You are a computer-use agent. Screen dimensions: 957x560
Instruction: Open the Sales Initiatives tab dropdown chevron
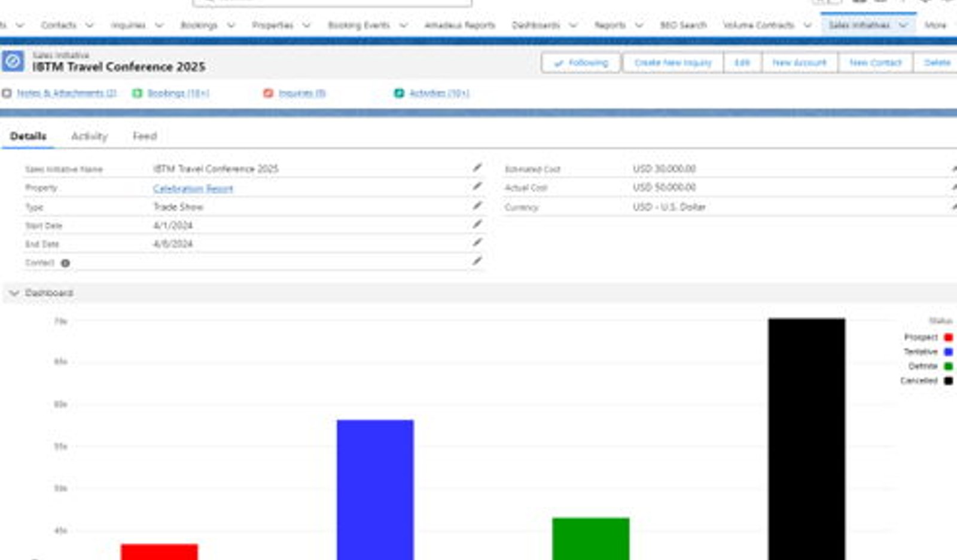[x=903, y=25]
